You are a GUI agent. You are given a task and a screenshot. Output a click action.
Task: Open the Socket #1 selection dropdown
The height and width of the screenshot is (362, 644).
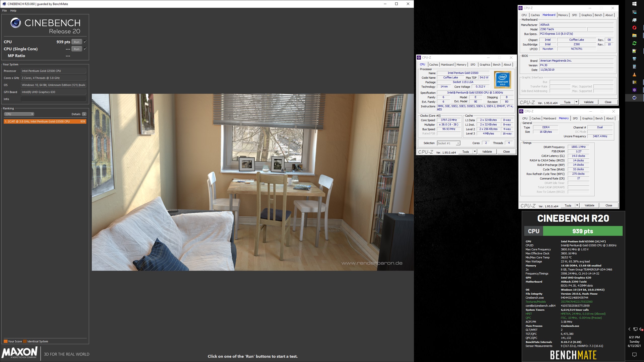coord(449,143)
